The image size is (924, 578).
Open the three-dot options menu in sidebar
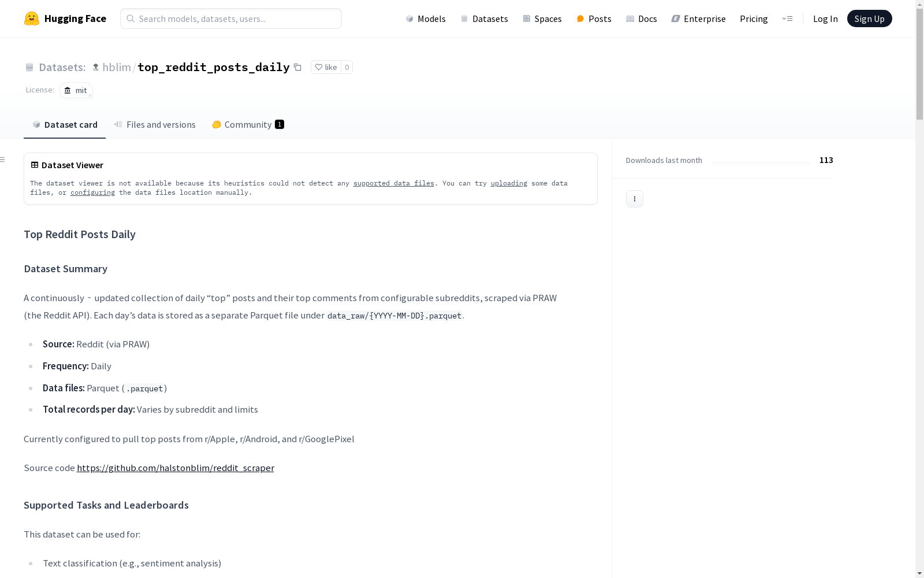(x=635, y=199)
